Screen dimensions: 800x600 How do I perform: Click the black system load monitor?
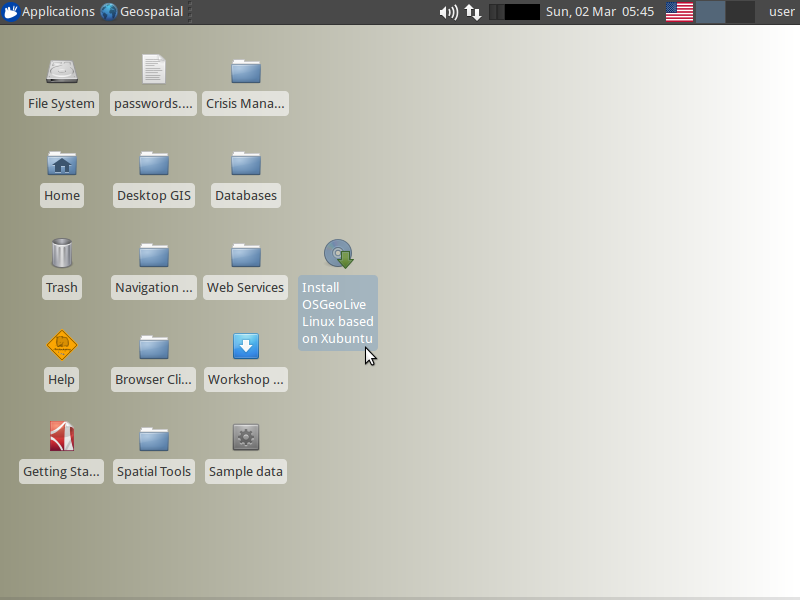514,12
